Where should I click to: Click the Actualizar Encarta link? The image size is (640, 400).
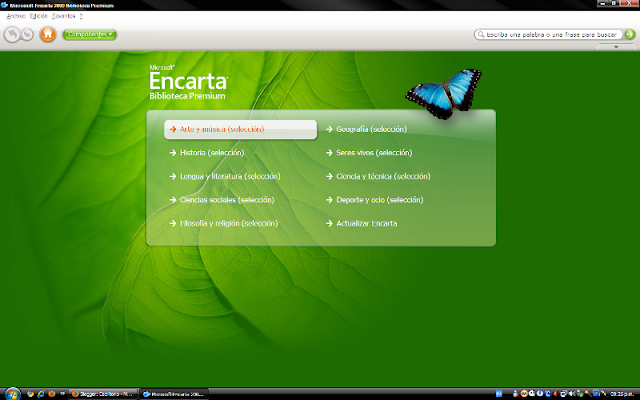coord(362,224)
